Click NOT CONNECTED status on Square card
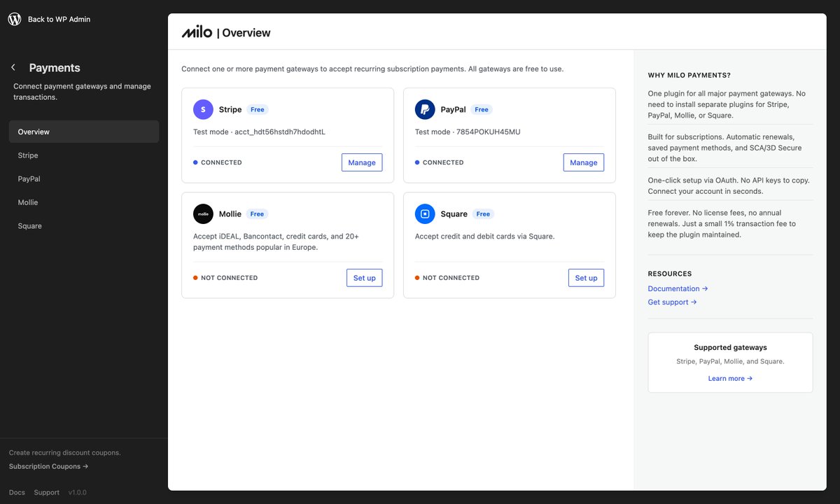 click(447, 278)
